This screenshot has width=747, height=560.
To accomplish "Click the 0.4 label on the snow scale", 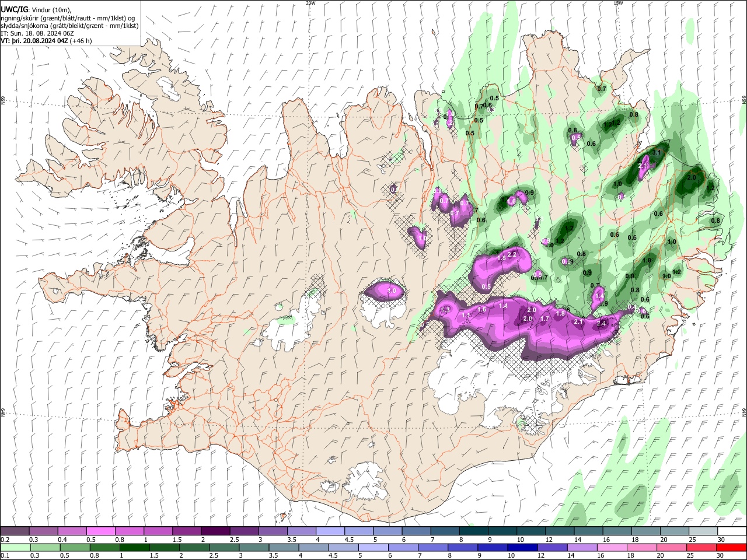I will [x=63, y=540].
